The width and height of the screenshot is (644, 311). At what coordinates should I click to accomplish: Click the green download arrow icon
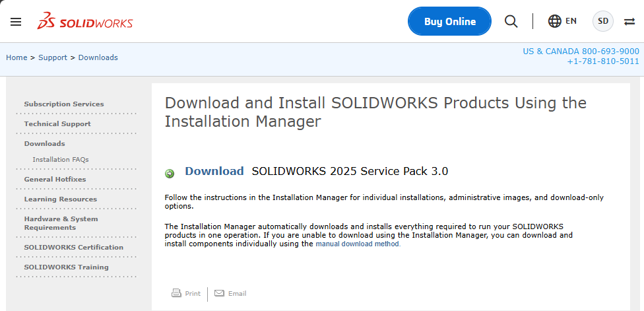(170, 174)
